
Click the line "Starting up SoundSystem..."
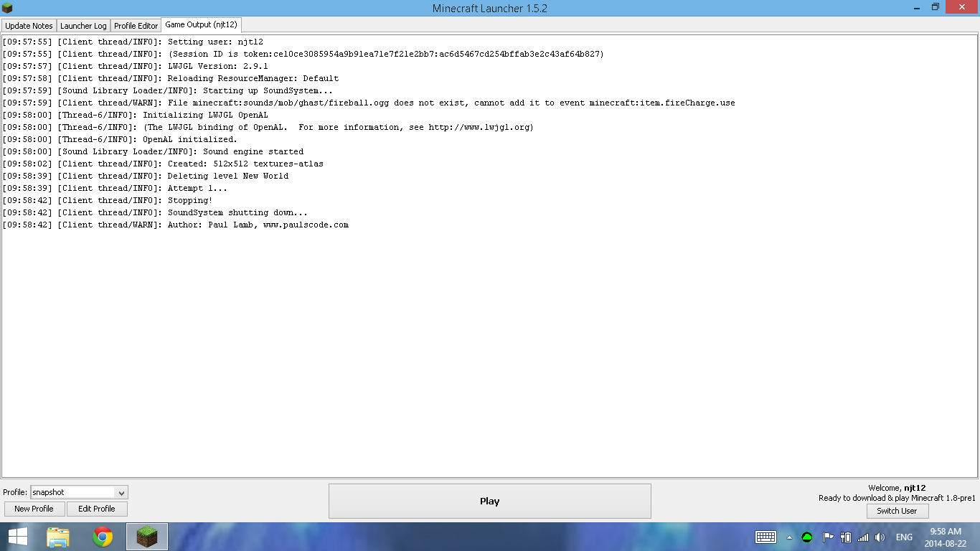[167, 90]
